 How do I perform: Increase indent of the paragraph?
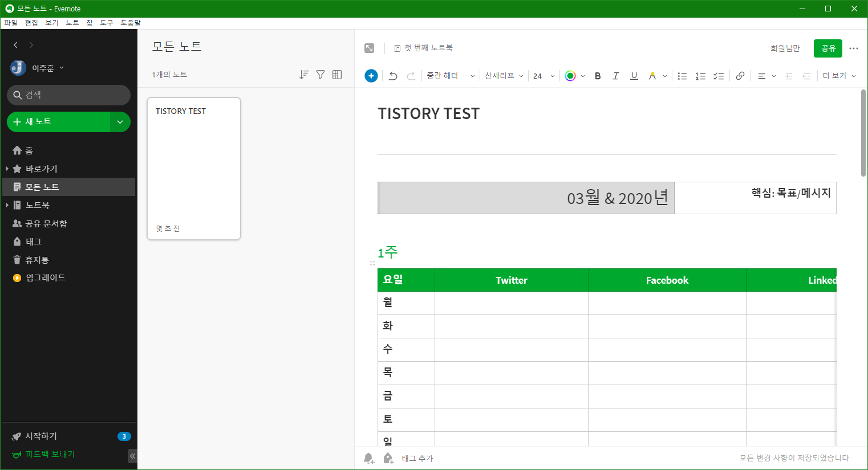tap(789, 76)
